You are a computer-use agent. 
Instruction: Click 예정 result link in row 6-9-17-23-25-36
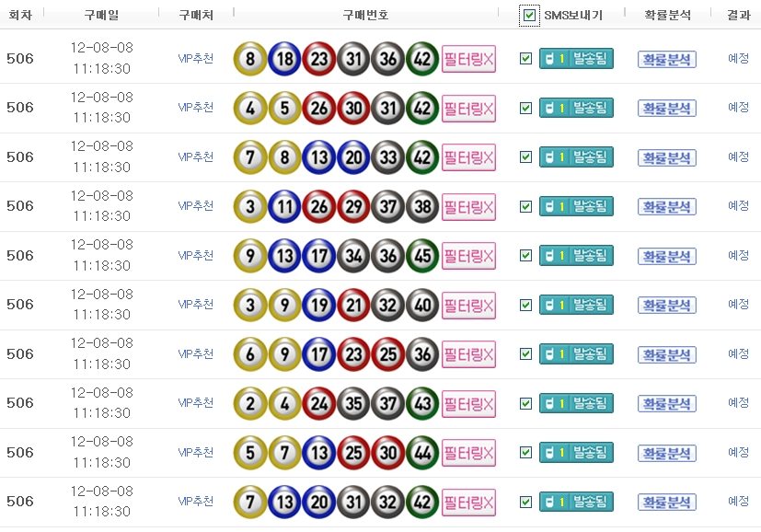coord(738,353)
